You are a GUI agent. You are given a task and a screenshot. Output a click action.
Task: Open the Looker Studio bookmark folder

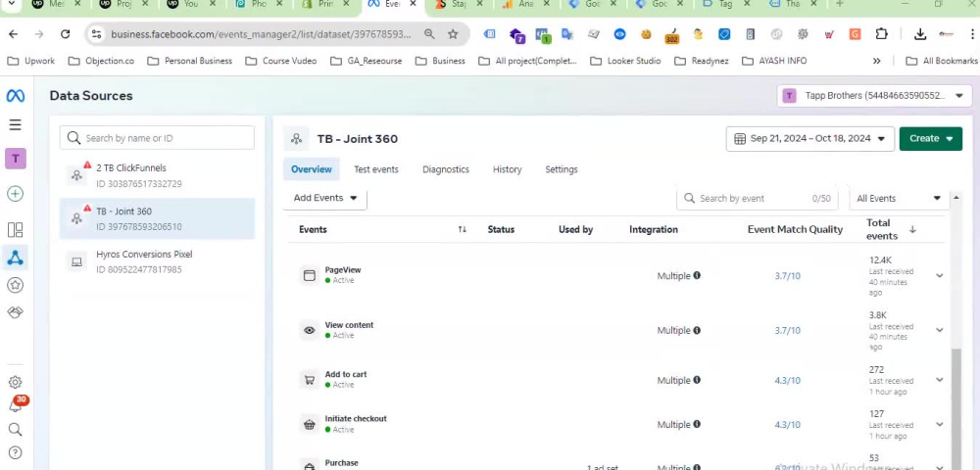click(x=625, y=61)
